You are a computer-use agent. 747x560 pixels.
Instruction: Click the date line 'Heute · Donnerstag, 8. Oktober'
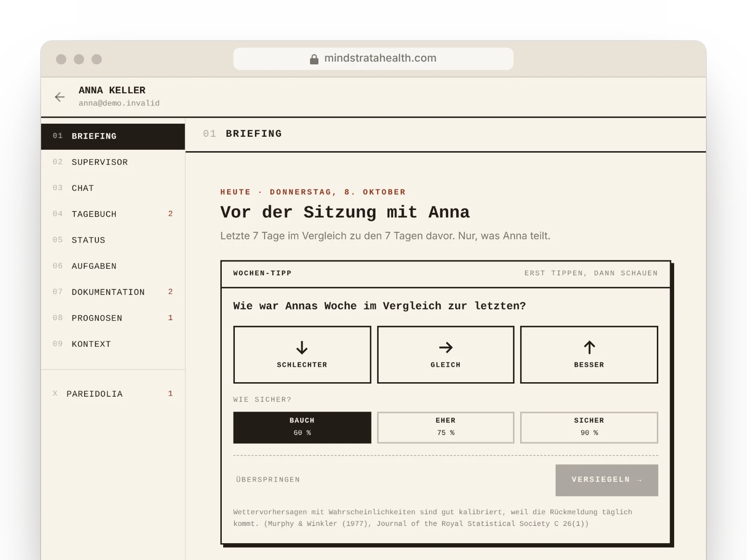pyautogui.click(x=313, y=192)
